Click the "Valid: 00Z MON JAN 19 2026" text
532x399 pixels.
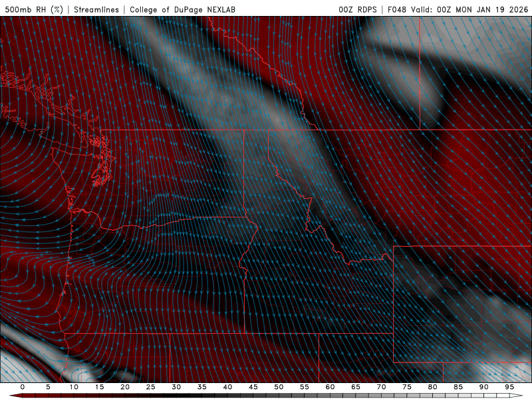[x=469, y=9]
